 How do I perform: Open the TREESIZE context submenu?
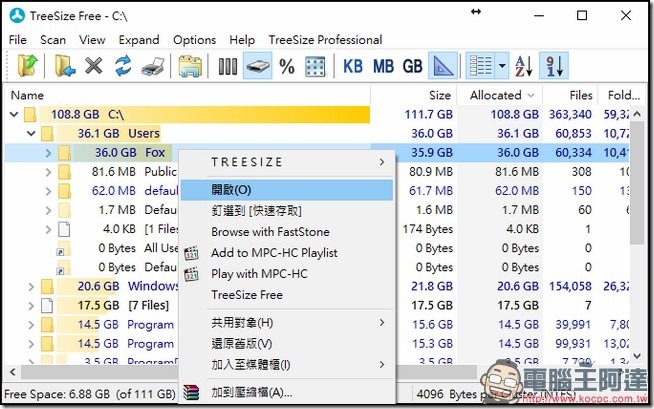coord(287,162)
